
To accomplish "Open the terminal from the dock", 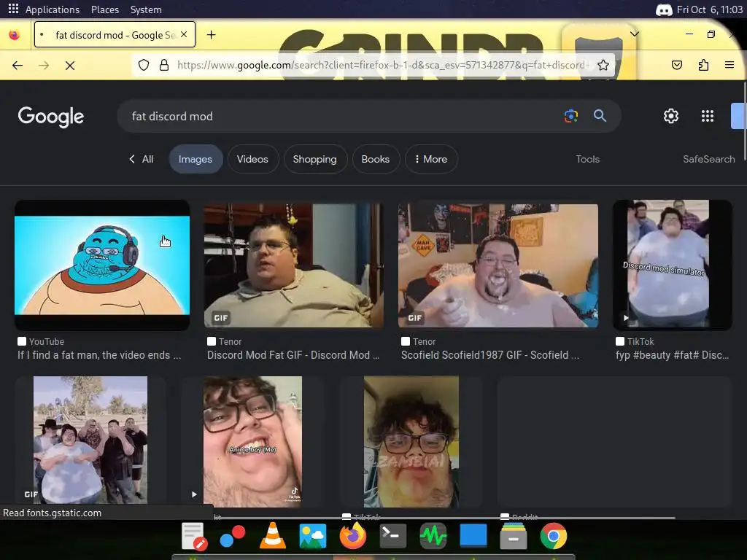I will point(392,536).
